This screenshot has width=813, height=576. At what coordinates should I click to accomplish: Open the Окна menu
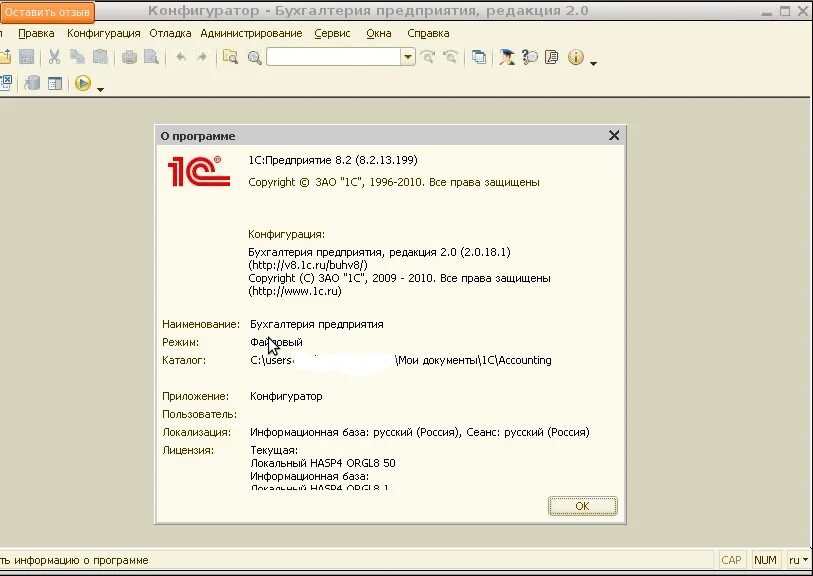point(379,33)
